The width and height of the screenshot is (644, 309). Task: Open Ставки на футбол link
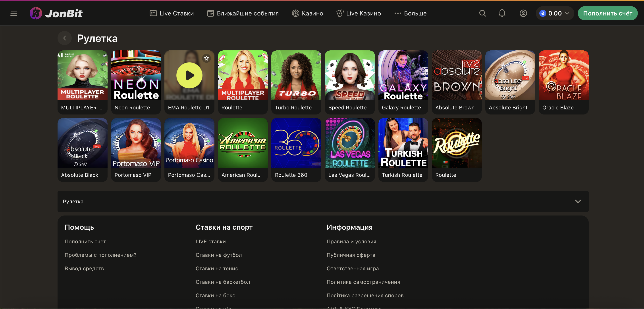tap(219, 255)
